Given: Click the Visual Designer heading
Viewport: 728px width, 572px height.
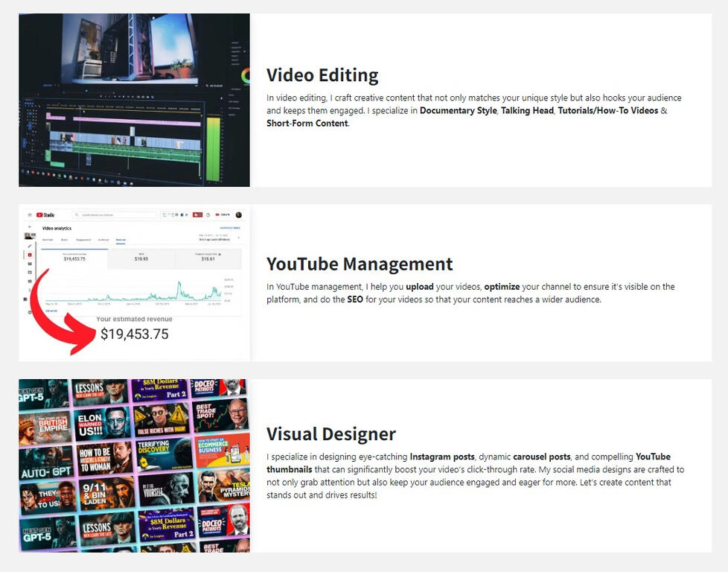Looking at the screenshot, I should tap(331, 433).
